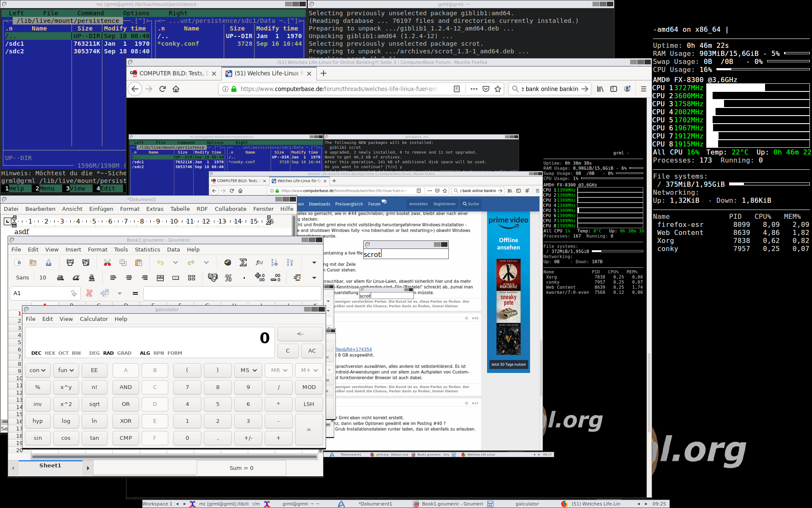Bookmark this page with the star icon
The image size is (812, 508).
tap(498, 89)
